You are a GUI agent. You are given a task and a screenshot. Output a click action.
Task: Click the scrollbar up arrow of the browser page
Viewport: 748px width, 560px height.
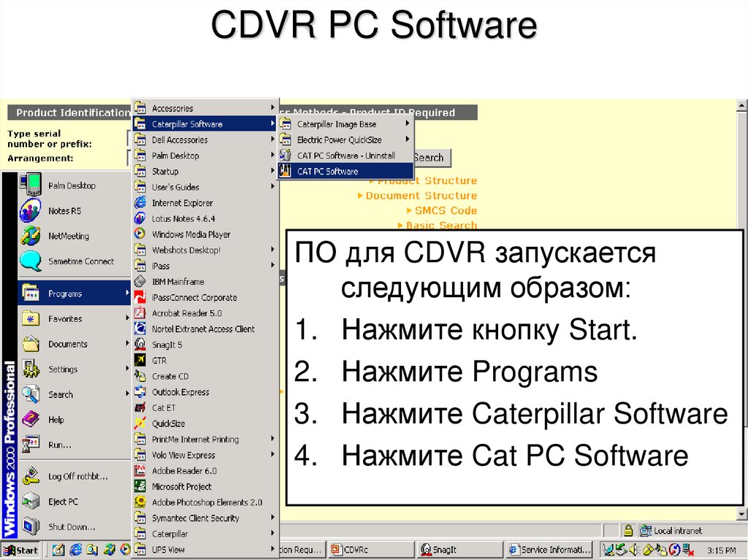(x=741, y=105)
